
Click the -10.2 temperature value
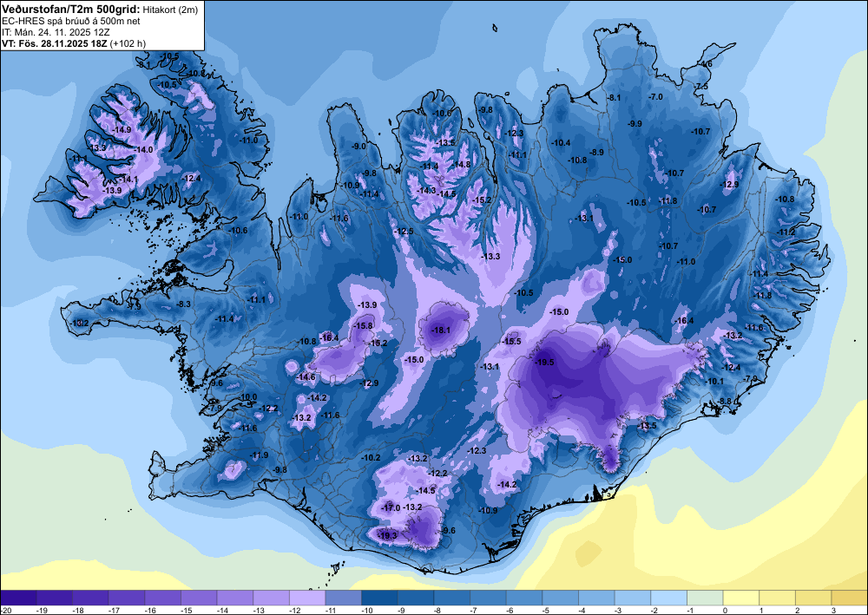click(371, 457)
